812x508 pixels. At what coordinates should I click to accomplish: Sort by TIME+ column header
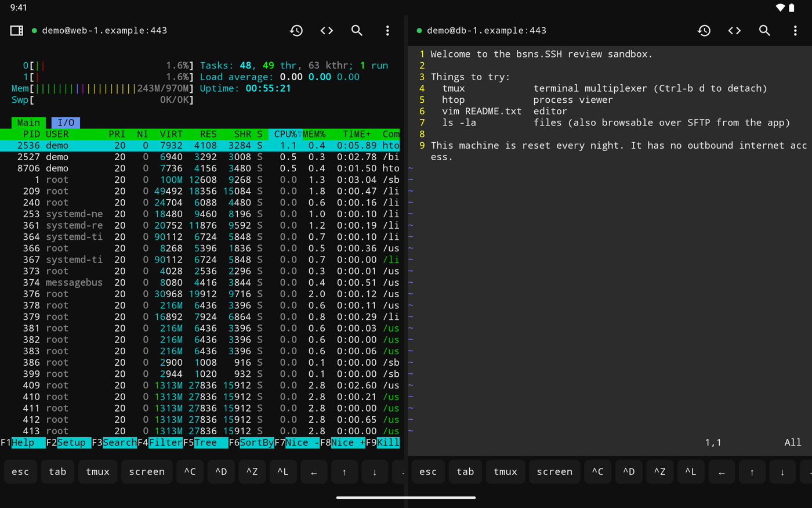[357, 134]
